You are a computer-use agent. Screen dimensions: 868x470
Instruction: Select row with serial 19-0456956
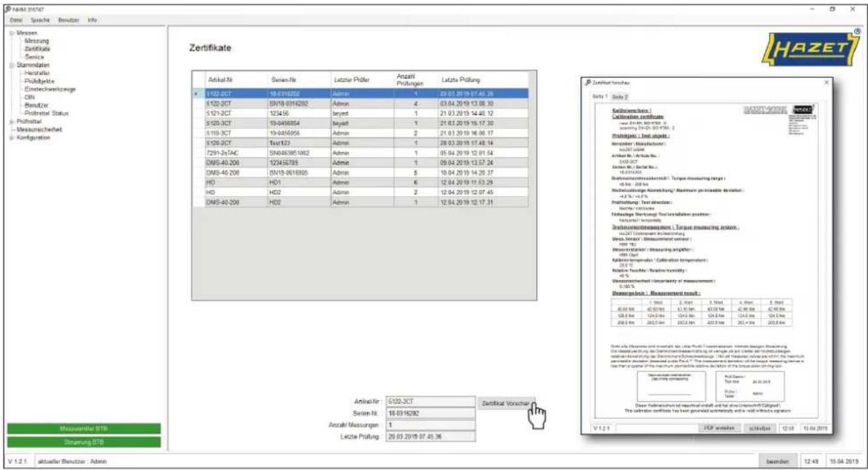361,133
